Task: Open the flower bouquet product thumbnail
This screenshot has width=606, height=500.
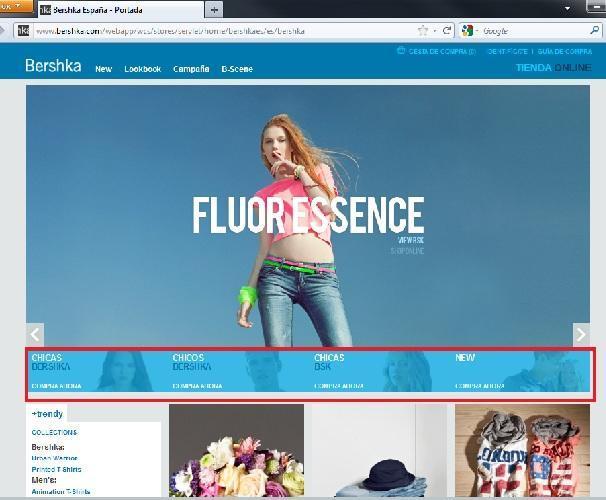Action: 236,452
